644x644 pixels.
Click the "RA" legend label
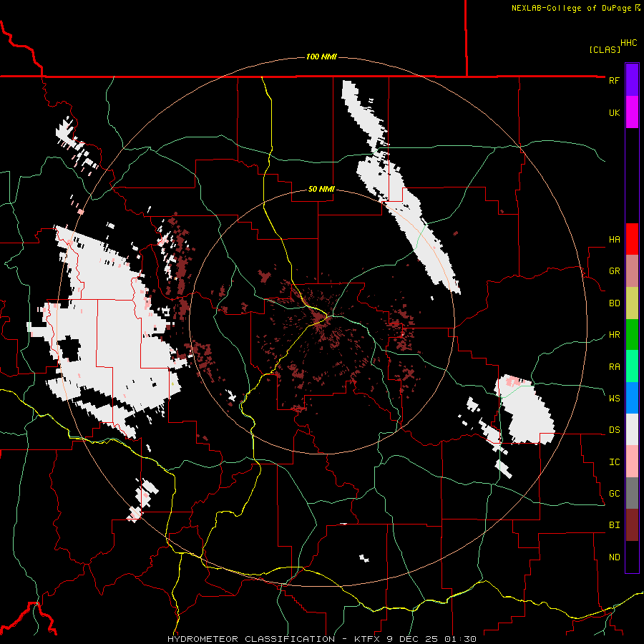614,367
